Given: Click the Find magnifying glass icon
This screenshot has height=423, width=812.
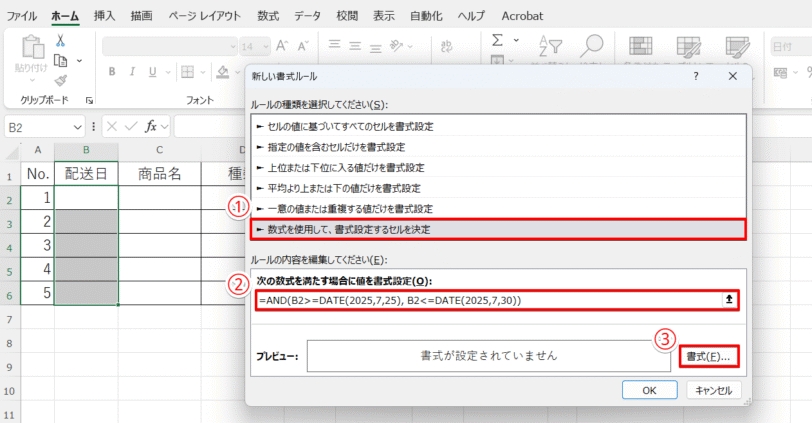Looking at the screenshot, I should tap(591, 46).
